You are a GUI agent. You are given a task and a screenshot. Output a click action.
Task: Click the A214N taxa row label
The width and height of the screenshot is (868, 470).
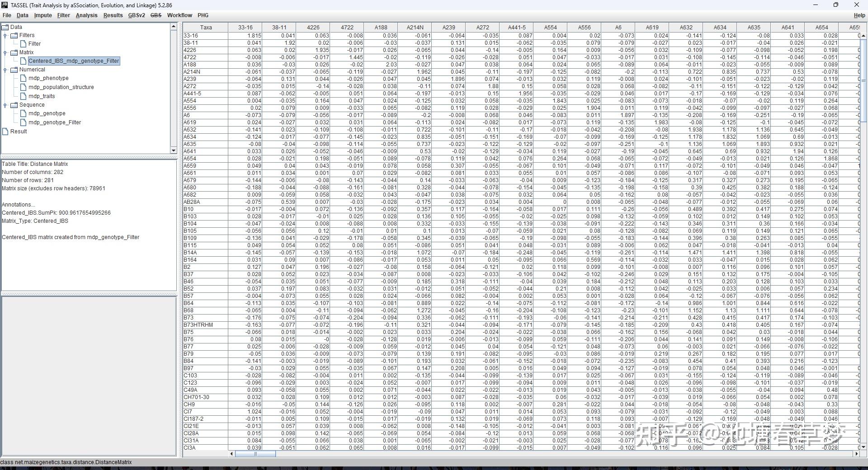pos(206,72)
